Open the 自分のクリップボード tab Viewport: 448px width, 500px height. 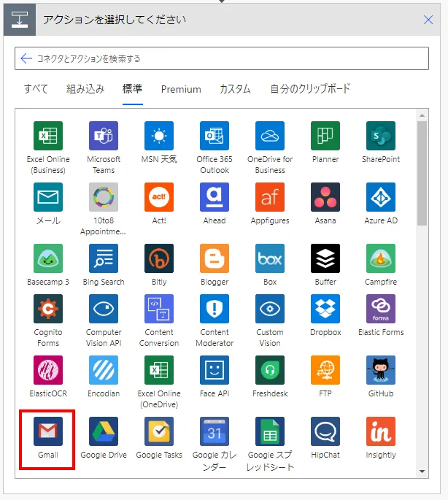(x=310, y=89)
